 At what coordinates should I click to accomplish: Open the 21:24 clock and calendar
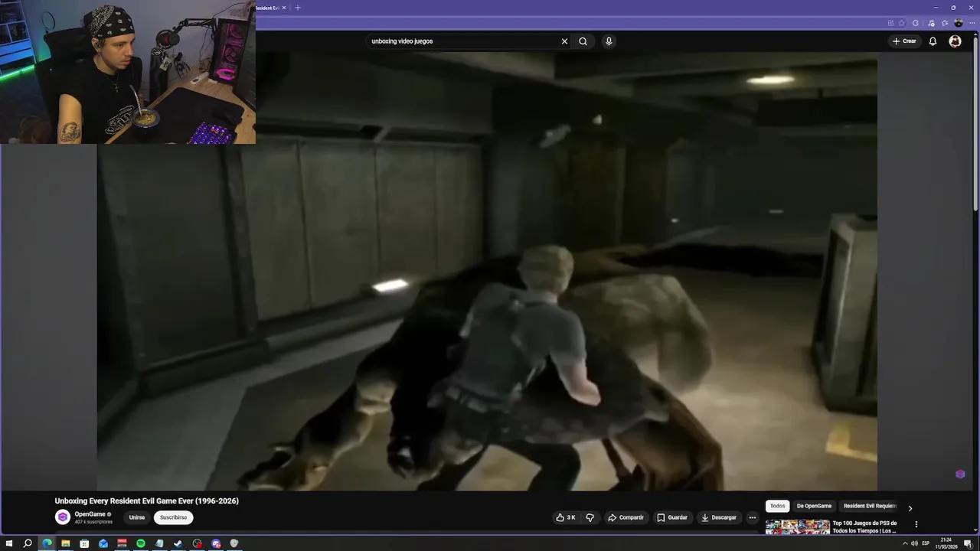coord(945,543)
